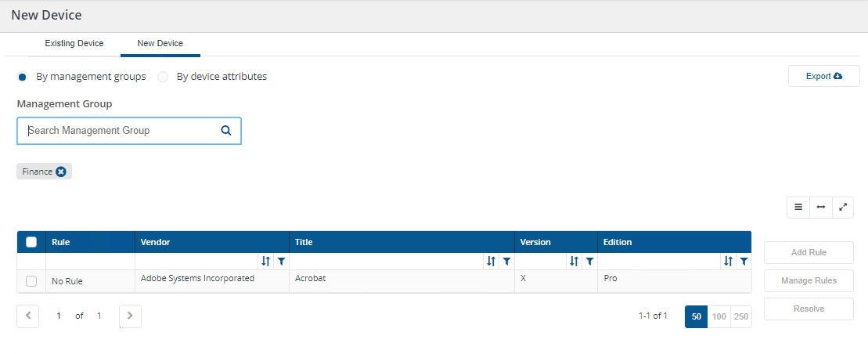Remove the Finance tag with its X icon
The height and width of the screenshot is (354, 868).
tap(61, 172)
